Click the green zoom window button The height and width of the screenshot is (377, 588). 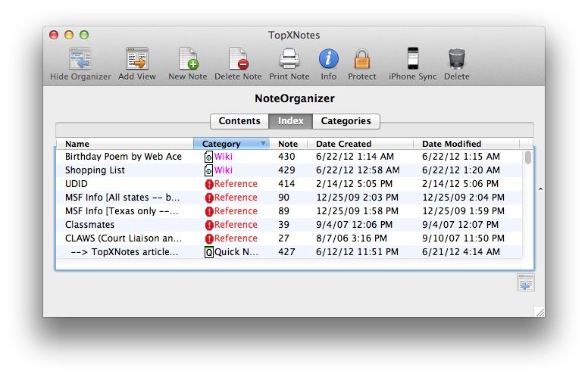point(84,35)
